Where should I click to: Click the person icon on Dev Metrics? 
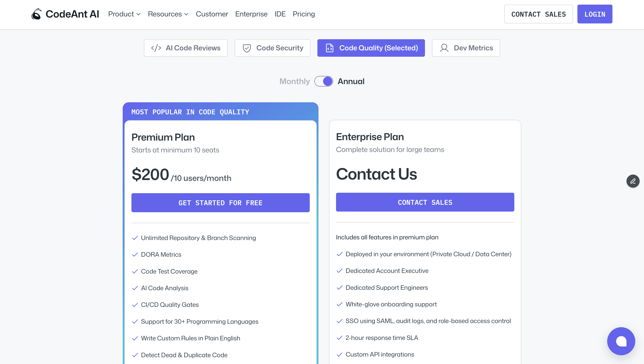coord(444,48)
